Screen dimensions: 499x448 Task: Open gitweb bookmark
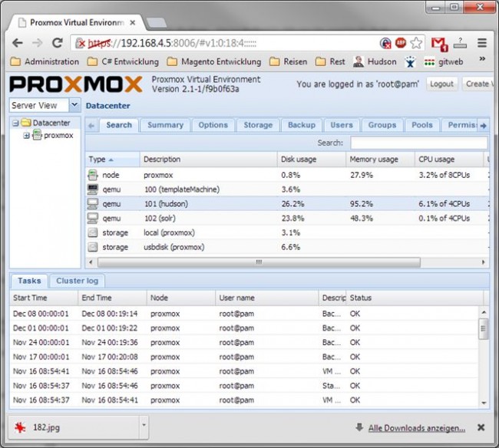[444, 61]
